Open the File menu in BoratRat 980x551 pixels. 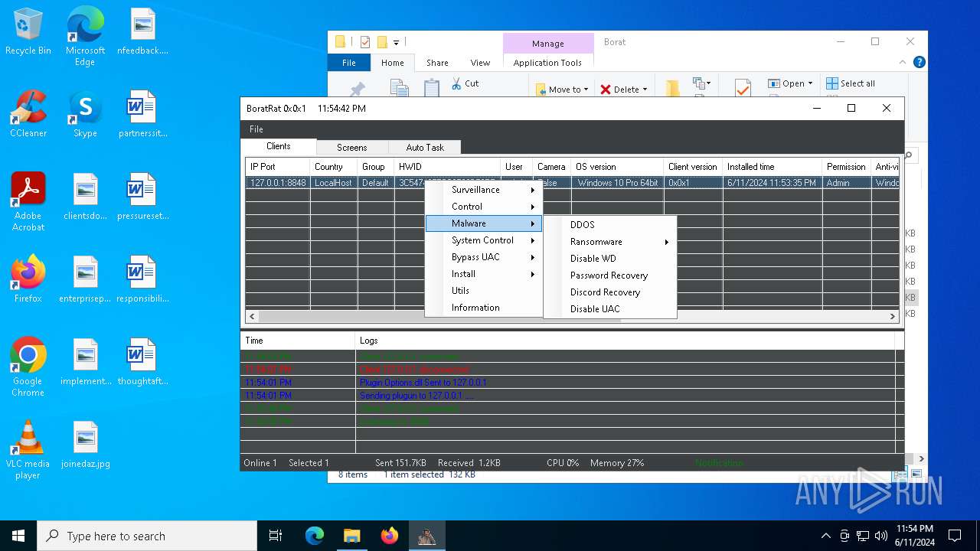point(256,129)
